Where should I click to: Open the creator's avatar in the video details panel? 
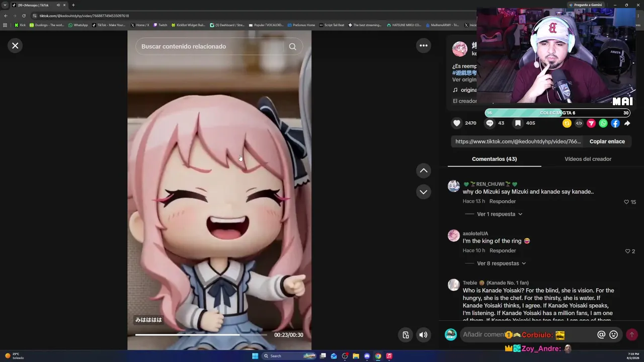[x=460, y=49]
